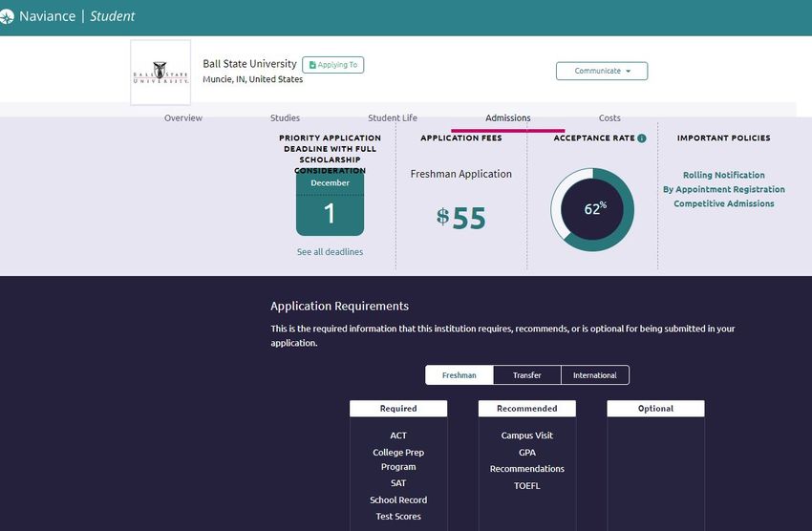Select the International requirements toggle
Screen dimensions: 812x531
click(x=595, y=375)
